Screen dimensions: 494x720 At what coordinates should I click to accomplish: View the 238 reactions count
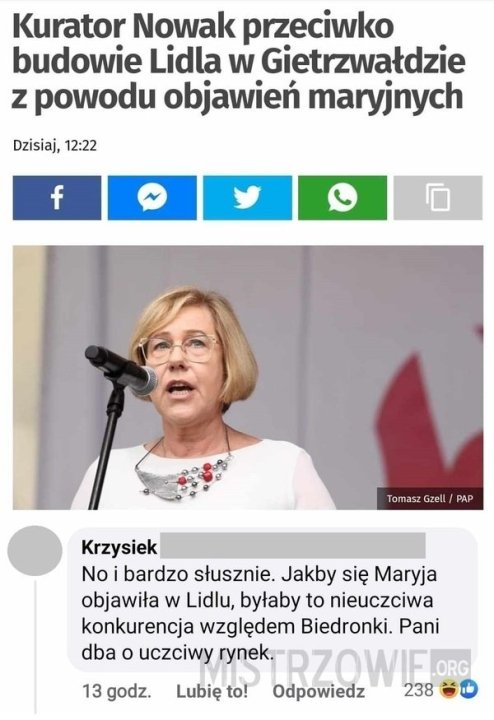click(418, 689)
